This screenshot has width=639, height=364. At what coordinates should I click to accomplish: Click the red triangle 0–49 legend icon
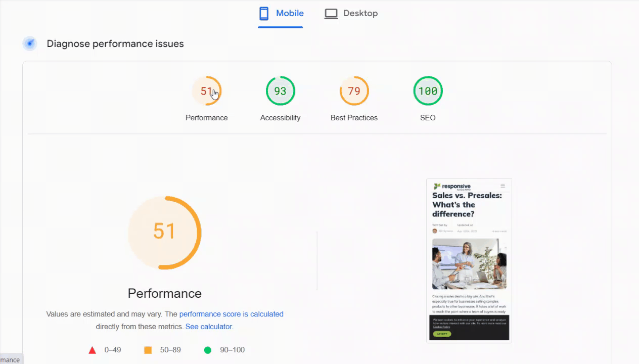coord(92,350)
